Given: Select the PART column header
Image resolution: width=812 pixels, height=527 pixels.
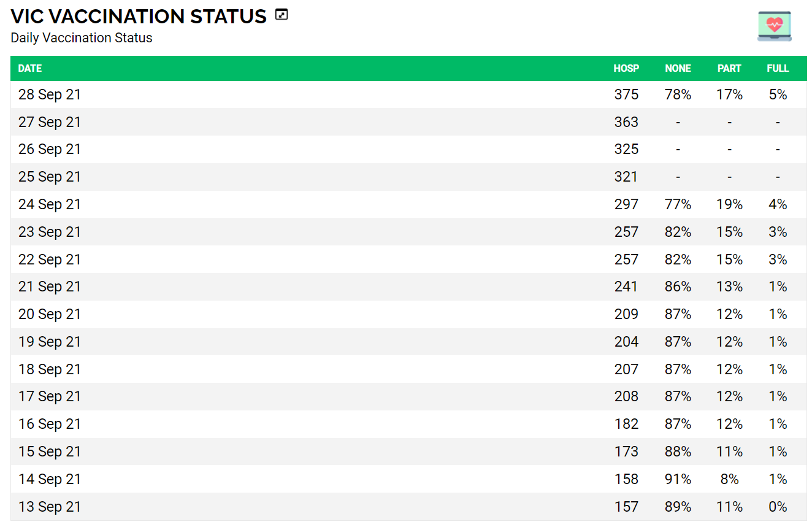Looking at the screenshot, I should (729, 69).
